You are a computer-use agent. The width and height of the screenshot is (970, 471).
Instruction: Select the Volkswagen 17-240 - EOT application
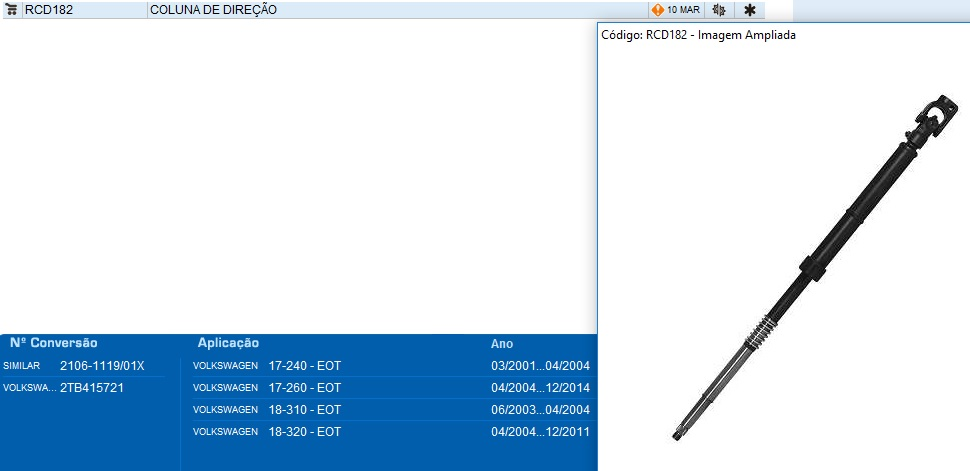[304, 366]
